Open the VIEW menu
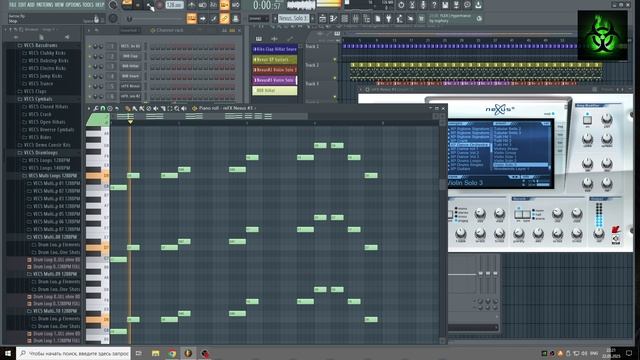 (59, 5)
